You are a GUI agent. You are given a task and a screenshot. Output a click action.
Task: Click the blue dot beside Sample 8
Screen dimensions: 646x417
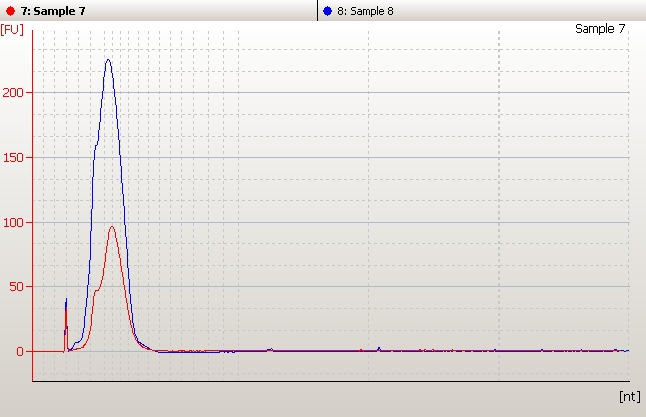click(x=328, y=11)
